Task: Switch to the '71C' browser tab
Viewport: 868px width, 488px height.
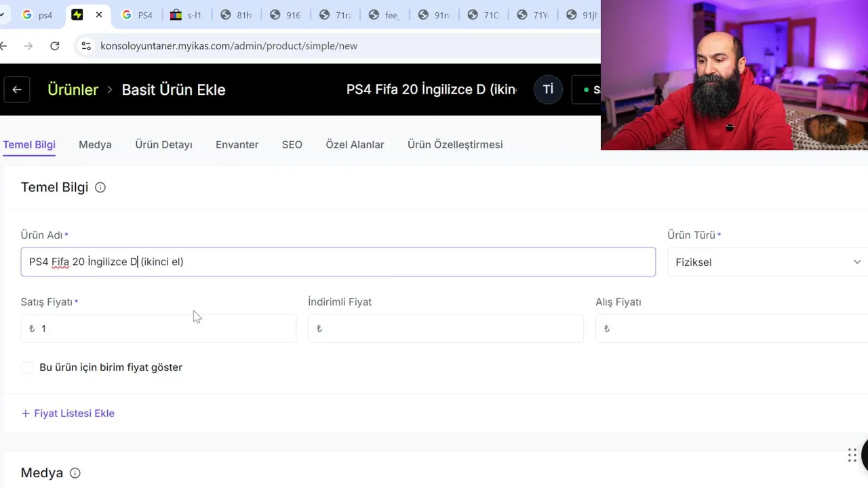Action: coord(483,15)
